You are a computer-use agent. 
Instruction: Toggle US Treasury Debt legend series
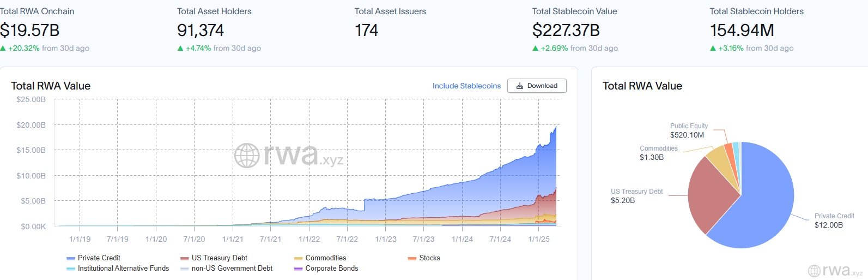[219, 258]
